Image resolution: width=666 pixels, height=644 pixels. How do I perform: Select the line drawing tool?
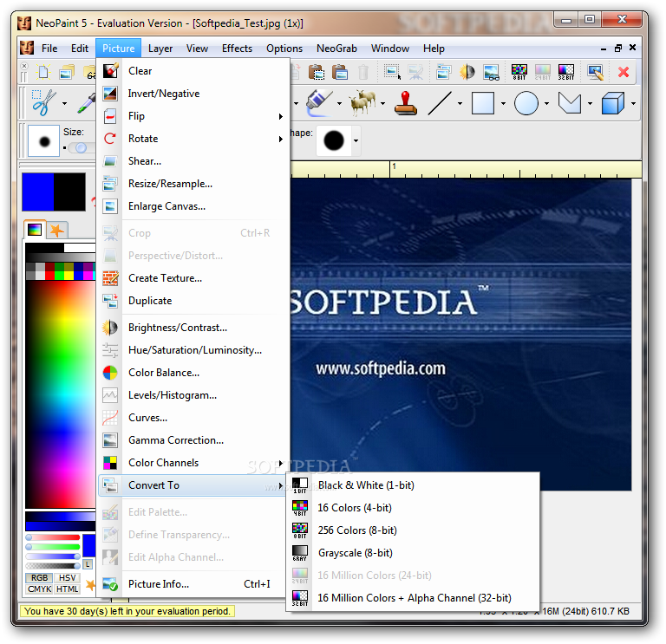click(x=440, y=103)
